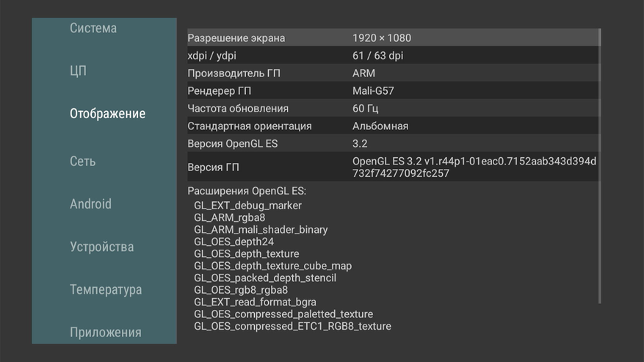Open the Система section in sidebar
The image size is (644, 362).
(93, 29)
